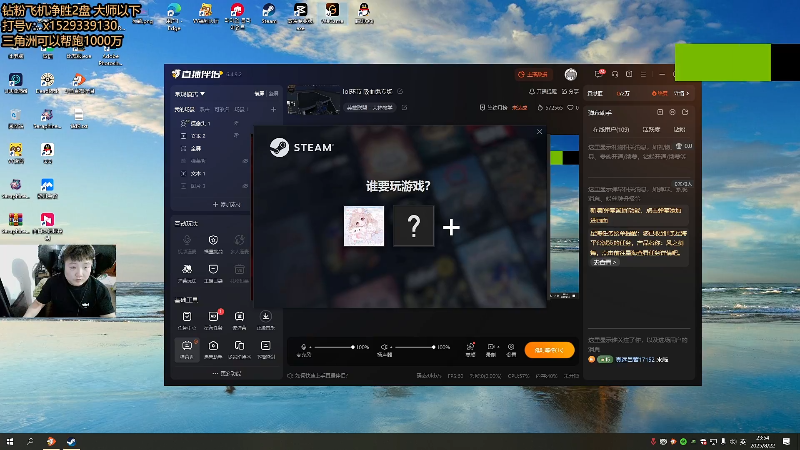The image size is (800, 450).
Task: Open Windows taskbar search
Action: 30,441
